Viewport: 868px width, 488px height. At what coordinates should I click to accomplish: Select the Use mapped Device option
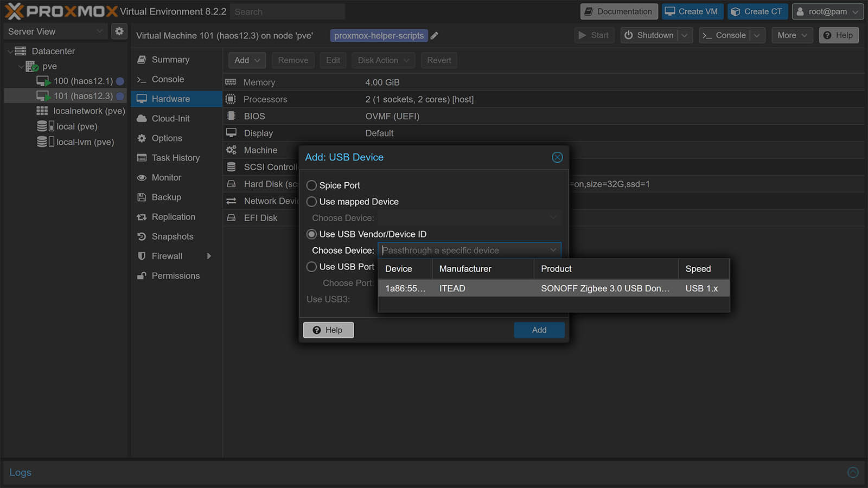tap(311, 201)
